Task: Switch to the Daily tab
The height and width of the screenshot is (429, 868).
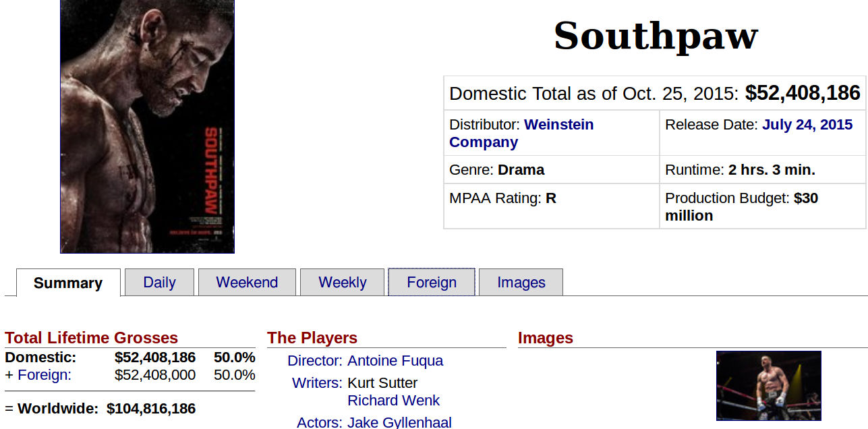Action: click(159, 283)
